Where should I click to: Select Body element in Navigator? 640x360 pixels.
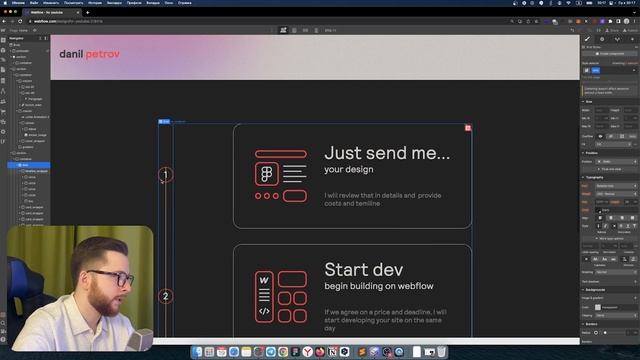click(15, 45)
